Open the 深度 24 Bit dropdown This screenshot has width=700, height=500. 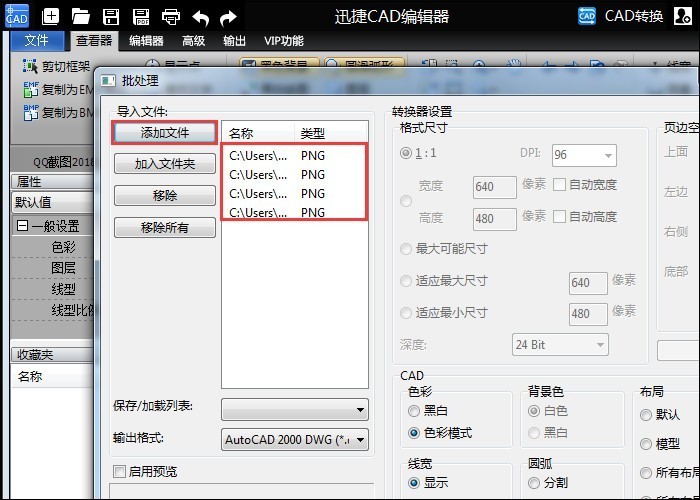click(x=560, y=345)
